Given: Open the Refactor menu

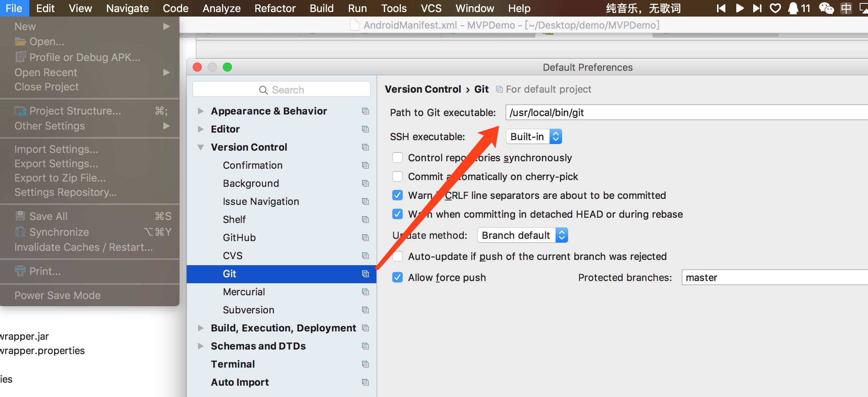Looking at the screenshot, I should point(275,8).
